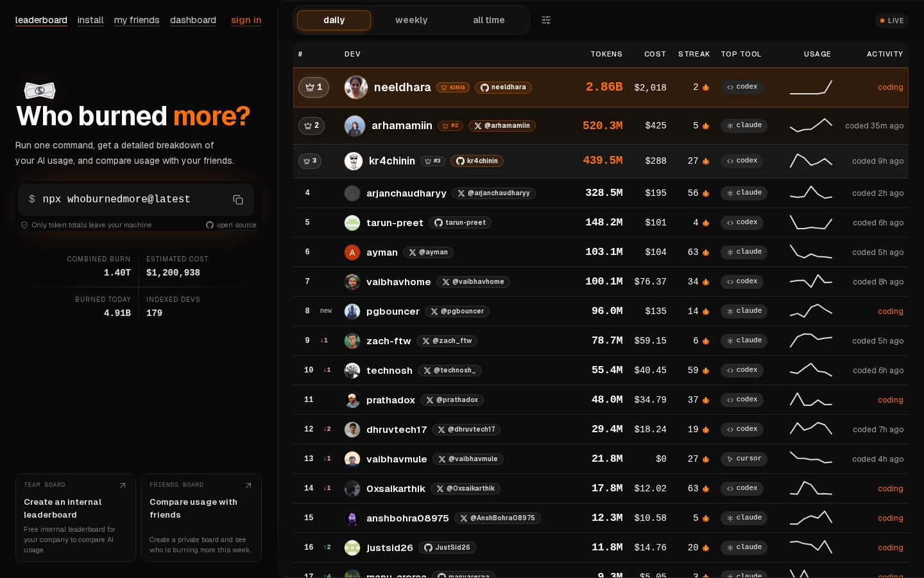Click the money bill logo icon

coord(40,91)
